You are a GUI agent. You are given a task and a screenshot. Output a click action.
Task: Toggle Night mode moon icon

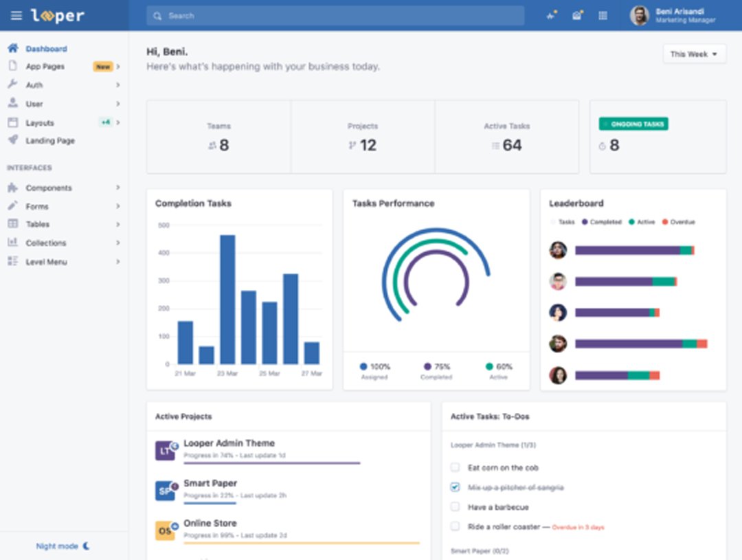pos(86,546)
